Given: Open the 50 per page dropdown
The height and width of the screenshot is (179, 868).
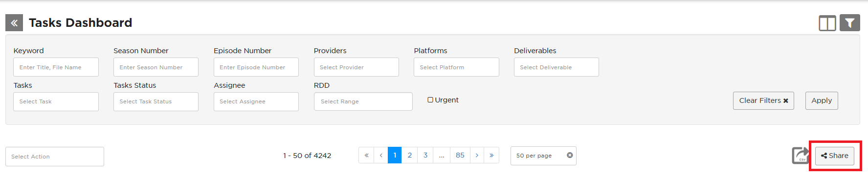Looking at the screenshot, I should [x=543, y=156].
